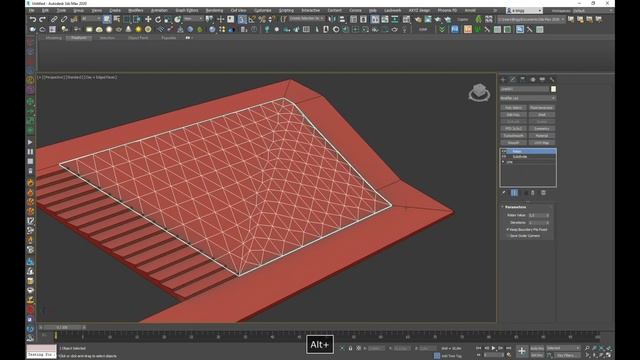The width and height of the screenshot is (640, 360).
Task: Open the Motion command panel tab
Action: coord(533,80)
